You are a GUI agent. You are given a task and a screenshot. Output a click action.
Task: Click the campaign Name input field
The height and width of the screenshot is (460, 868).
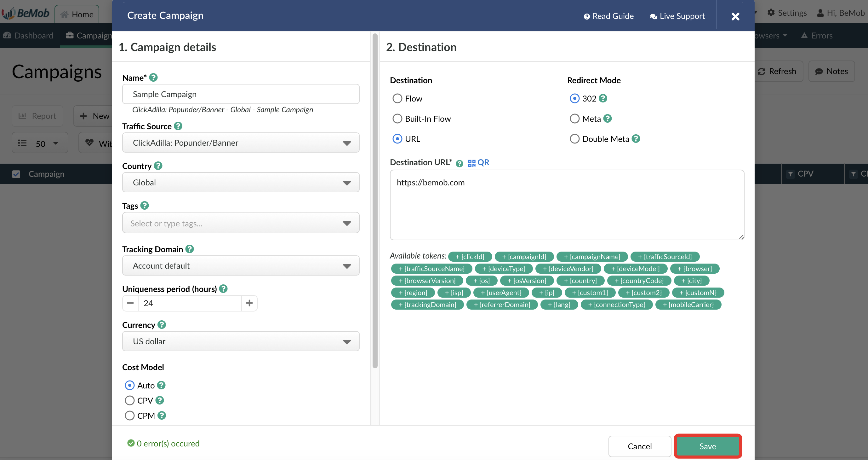pos(241,94)
